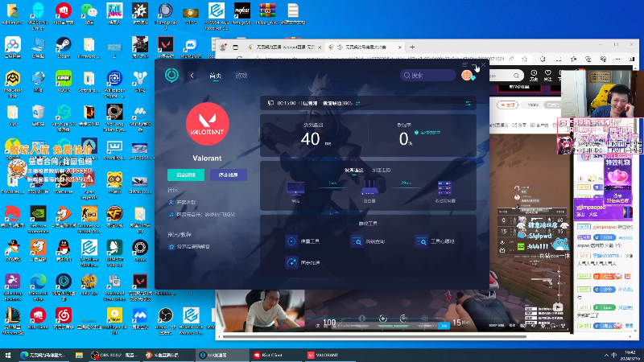
Task: Open the KOOK desktop shortcut
Action: (64, 82)
